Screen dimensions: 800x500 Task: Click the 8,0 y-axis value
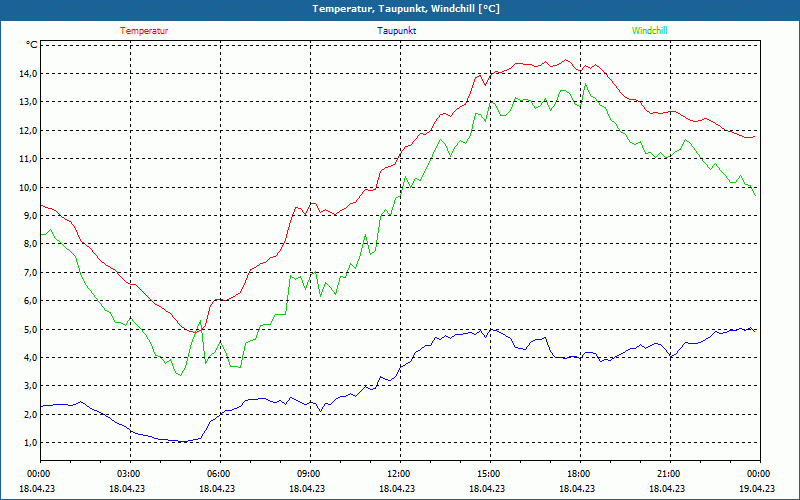[x=31, y=244]
